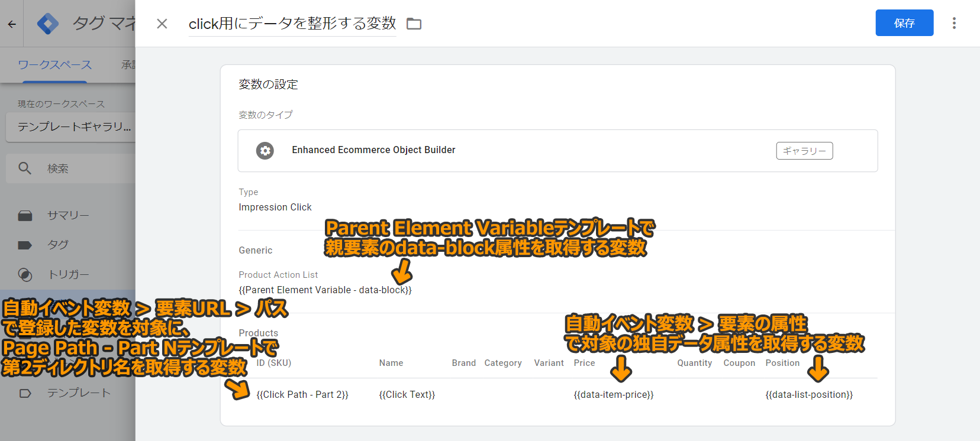This screenshot has height=441, width=980.
Task: Focus the 検索 search field
Action: coord(71,168)
